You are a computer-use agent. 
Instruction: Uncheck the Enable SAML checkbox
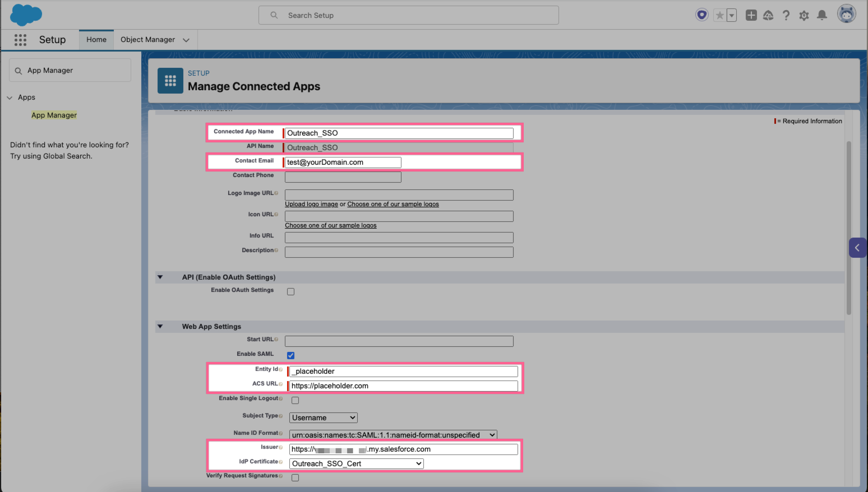[290, 355]
